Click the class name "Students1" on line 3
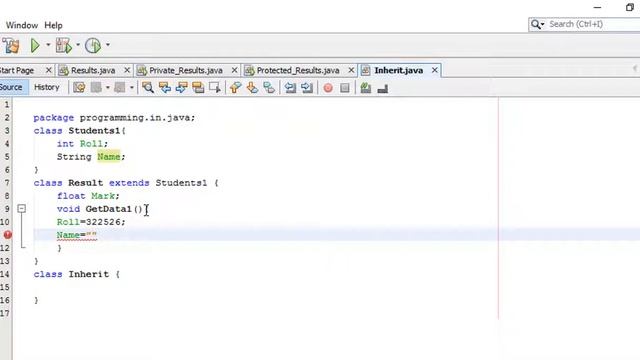 tap(95, 131)
